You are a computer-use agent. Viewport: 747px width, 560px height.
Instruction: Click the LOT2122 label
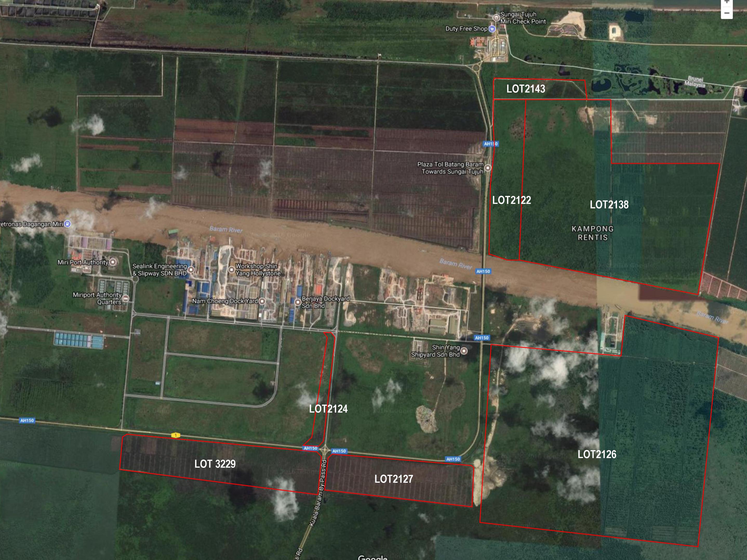512,200
